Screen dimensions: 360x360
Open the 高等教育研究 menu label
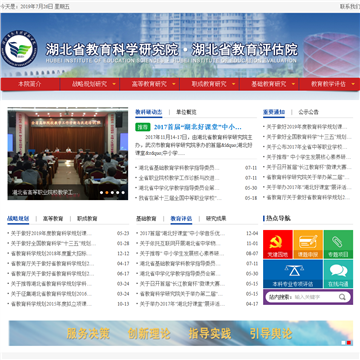tap(149, 84)
